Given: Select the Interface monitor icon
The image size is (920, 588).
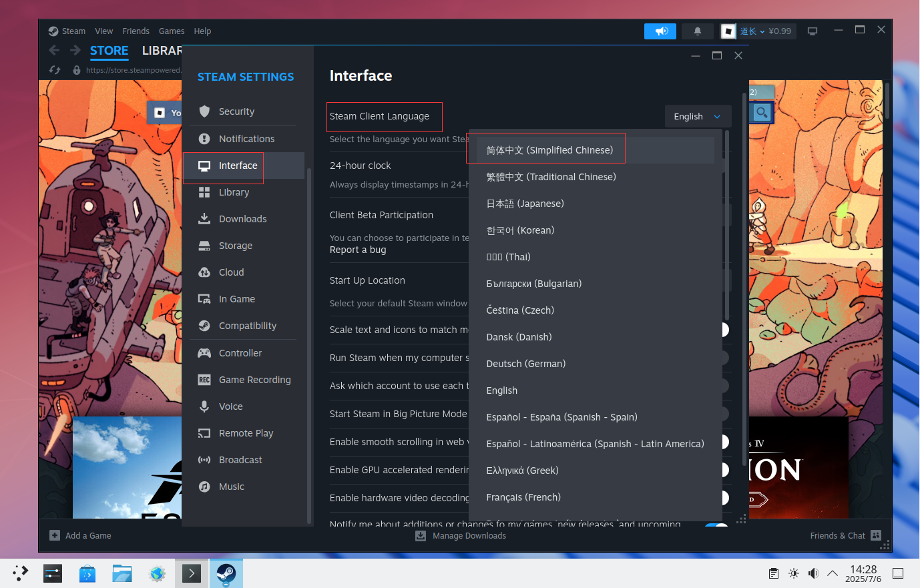Looking at the screenshot, I should click(204, 166).
